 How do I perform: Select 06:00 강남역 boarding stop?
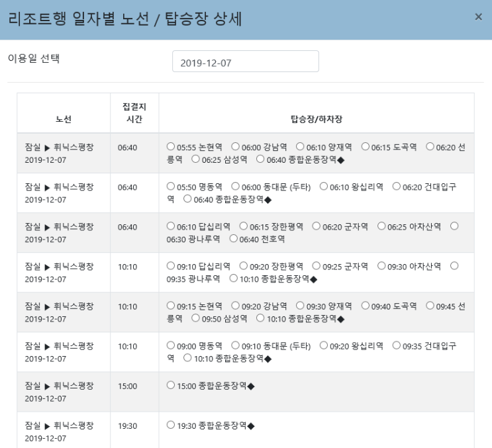[x=235, y=146]
